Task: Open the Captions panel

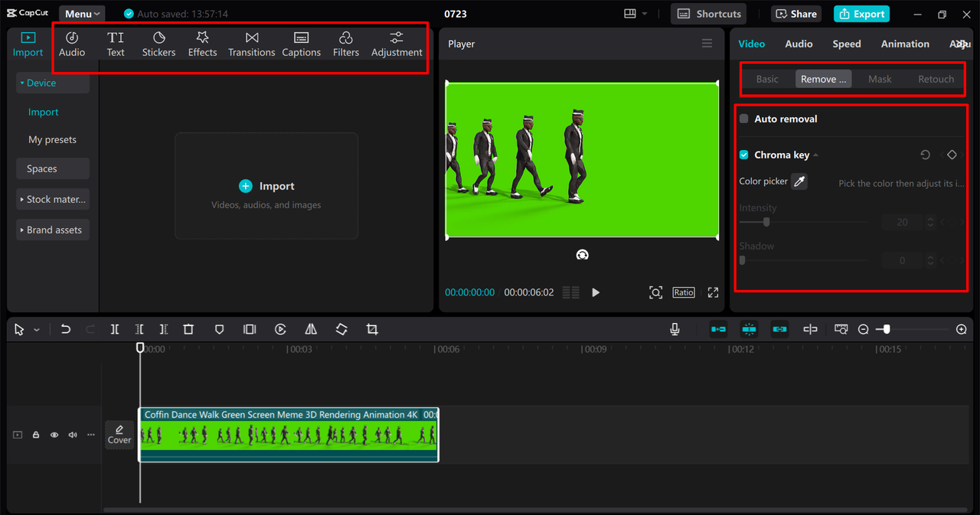Action: [x=301, y=44]
